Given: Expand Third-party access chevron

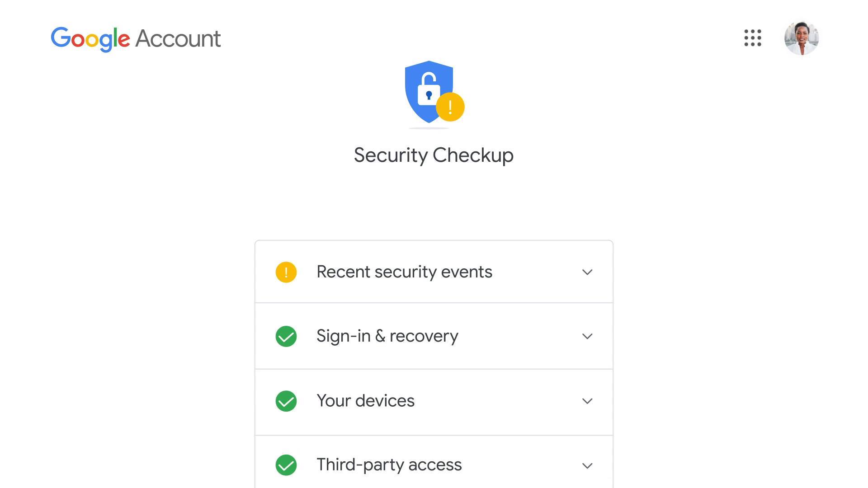Looking at the screenshot, I should click(587, 465).
